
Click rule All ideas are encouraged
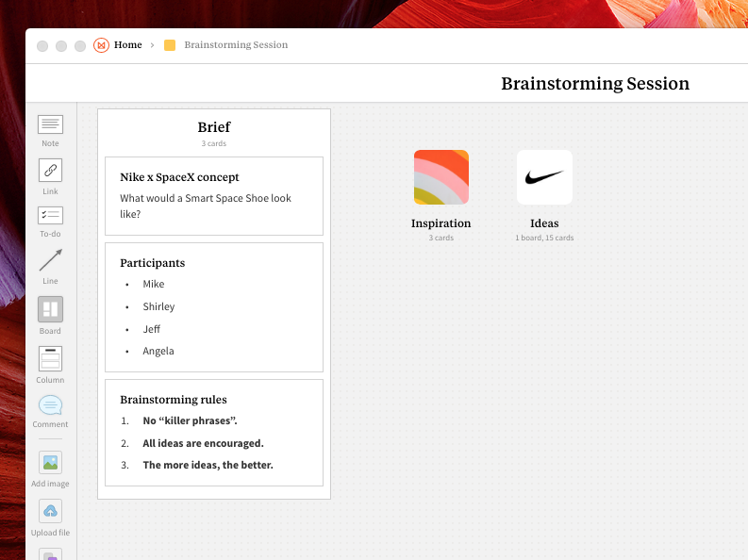coord(203,443)
